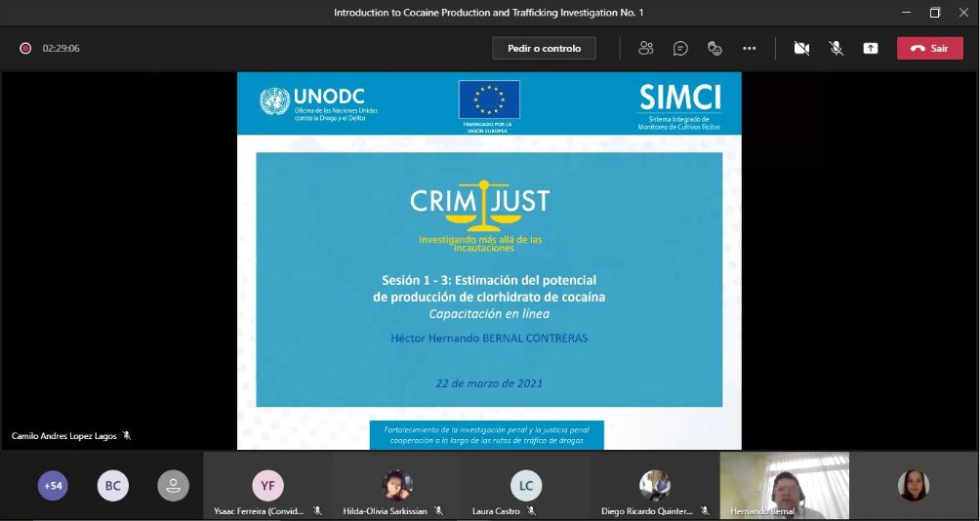Restore down the meeting window
980x521 pixels.
pos(935,13)
